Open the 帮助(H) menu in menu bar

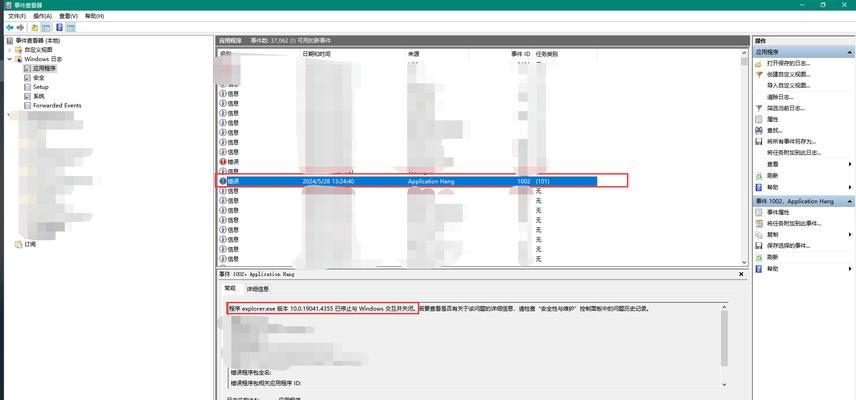click(94, 16)
